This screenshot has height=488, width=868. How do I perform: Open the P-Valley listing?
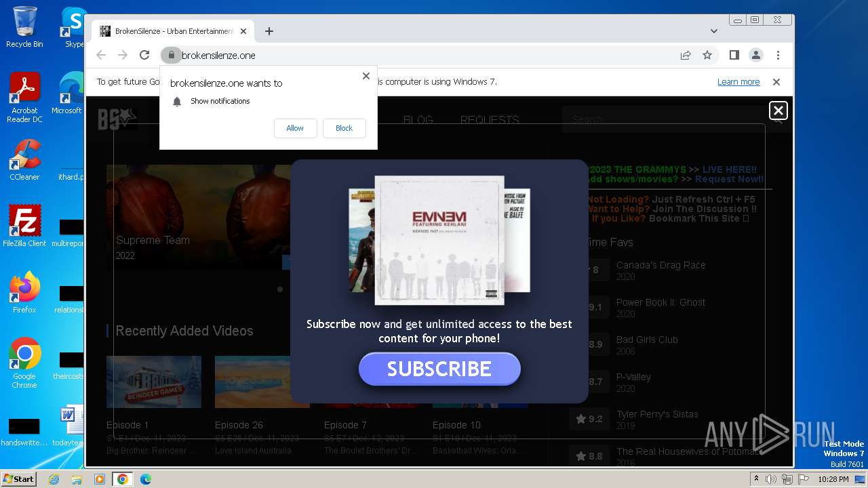(x=633, y=377)
